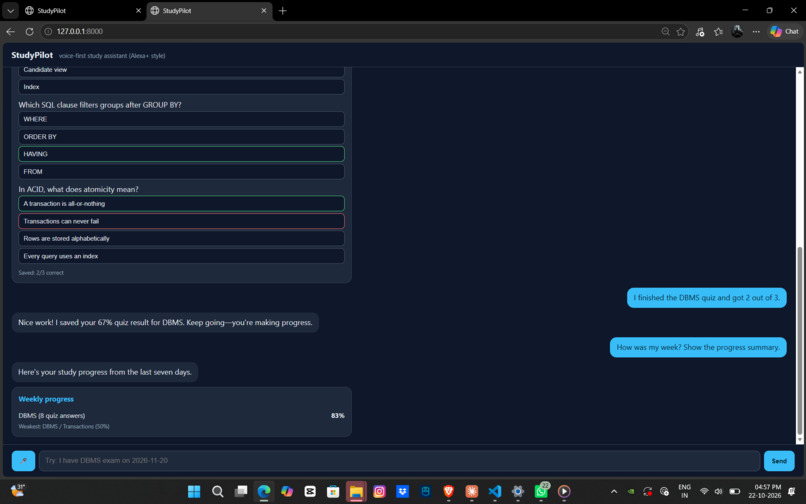The image size is (806, 504).
Task: Focus the chat message input field
Action: pos(399,461)
